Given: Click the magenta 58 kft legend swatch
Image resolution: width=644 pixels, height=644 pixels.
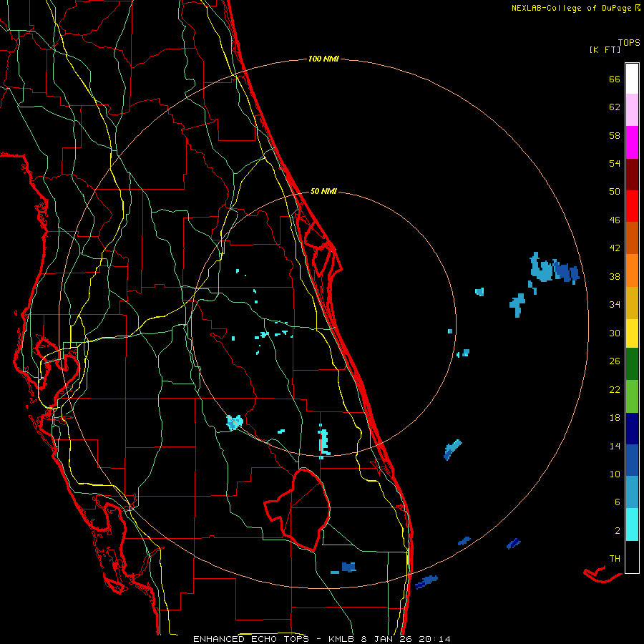Looking at the screenshot, I should coord(632,142).
